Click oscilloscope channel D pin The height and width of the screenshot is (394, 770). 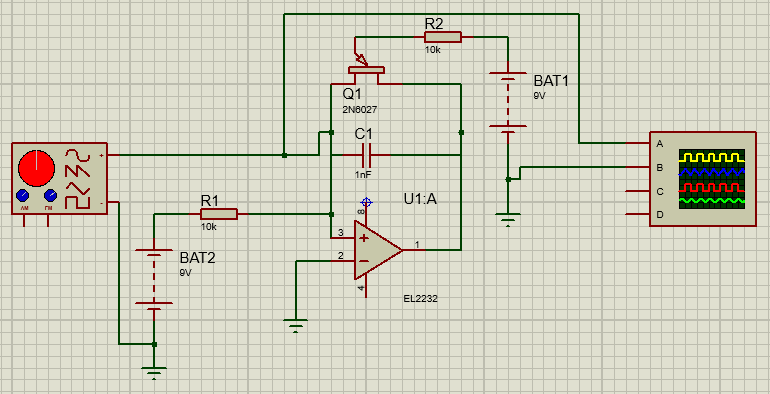coord(638,214)
